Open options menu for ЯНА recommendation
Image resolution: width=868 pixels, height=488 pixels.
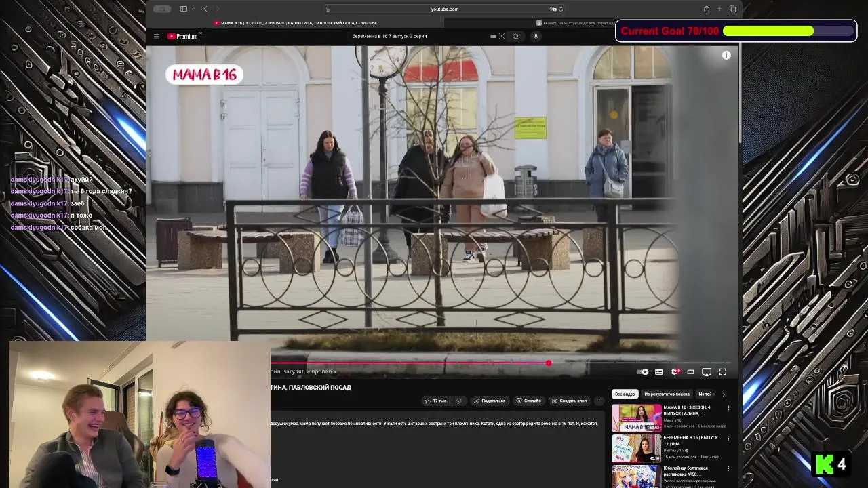[x=728, y=439]
